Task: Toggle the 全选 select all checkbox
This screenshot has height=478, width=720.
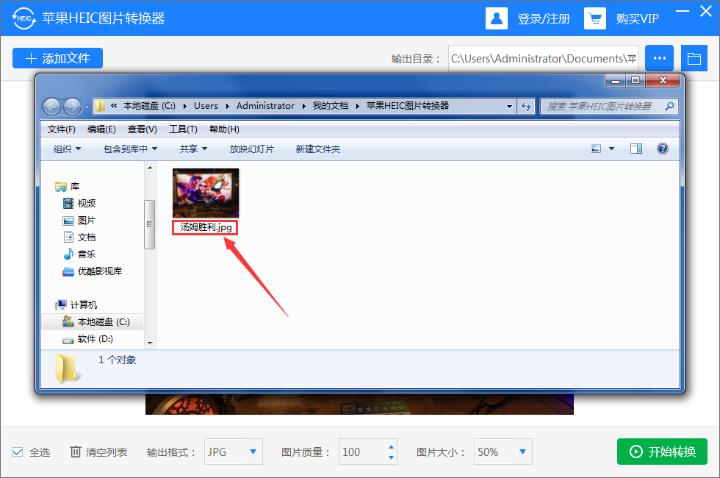Action: 17,452
